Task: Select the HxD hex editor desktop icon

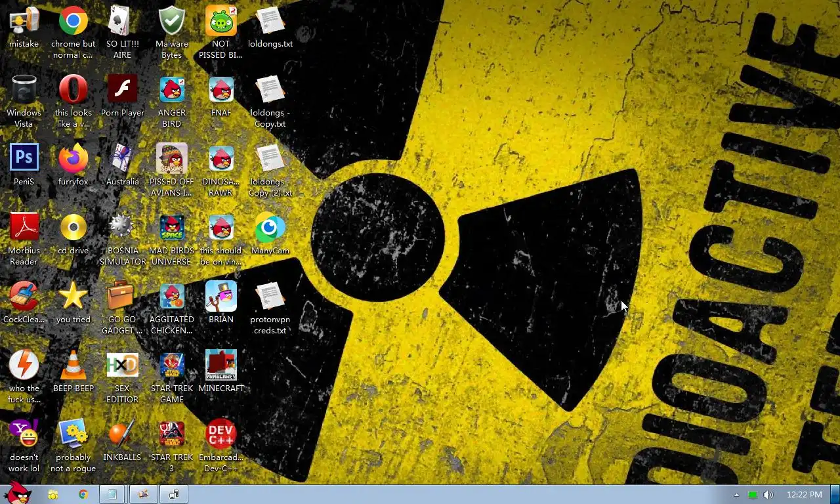Action: pos(122,377)
